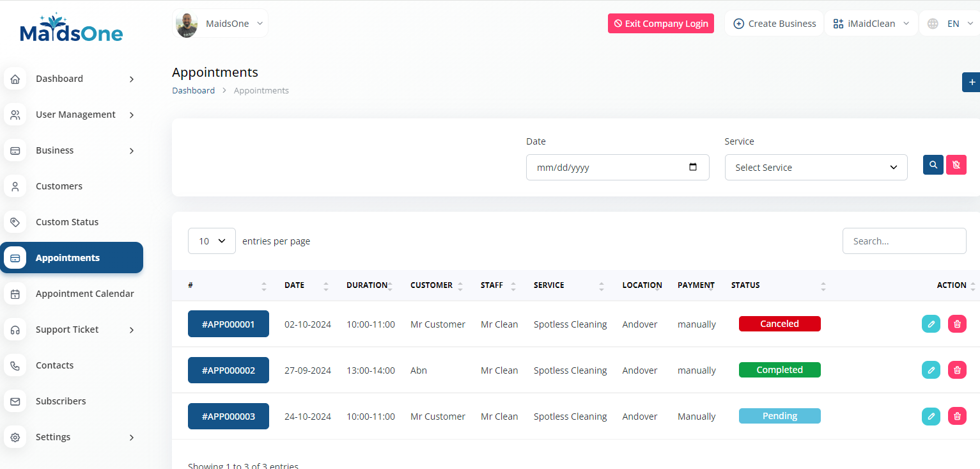Click the blue search filter icon

pos(933,165)
